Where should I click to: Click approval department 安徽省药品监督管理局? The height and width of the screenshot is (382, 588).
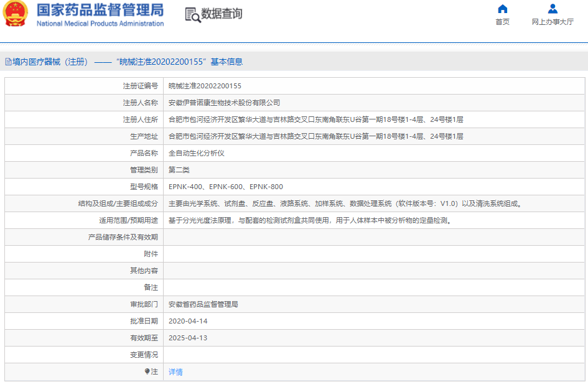point(203,304)
